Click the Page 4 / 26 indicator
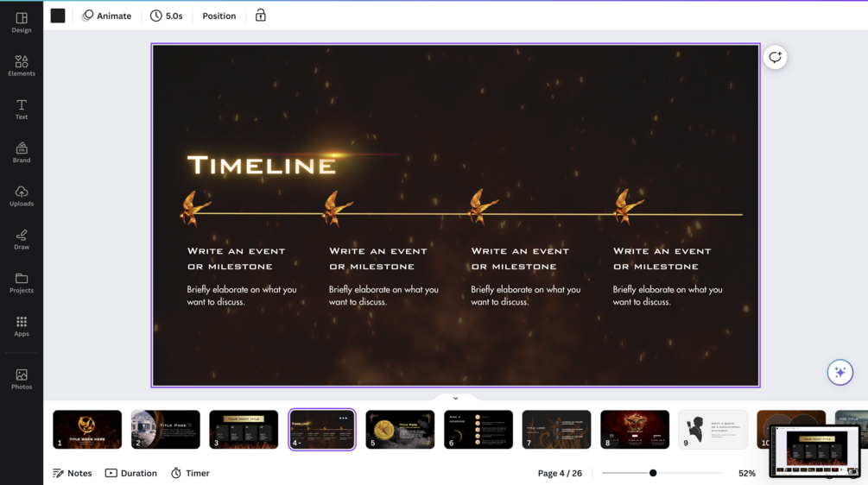The width and height of the screenshot is (868, 485). point(560,473)
